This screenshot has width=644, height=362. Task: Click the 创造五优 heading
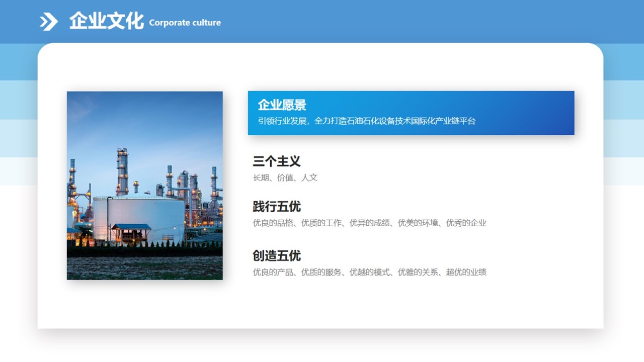tap(277, 256)
